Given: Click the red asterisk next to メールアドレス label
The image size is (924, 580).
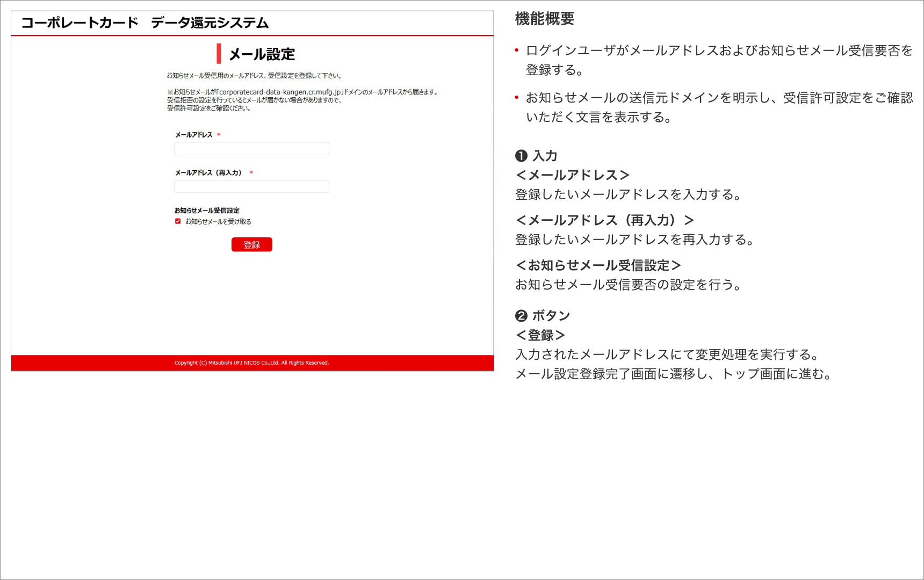Looking at the screenshot, I should tap(219, 135).
